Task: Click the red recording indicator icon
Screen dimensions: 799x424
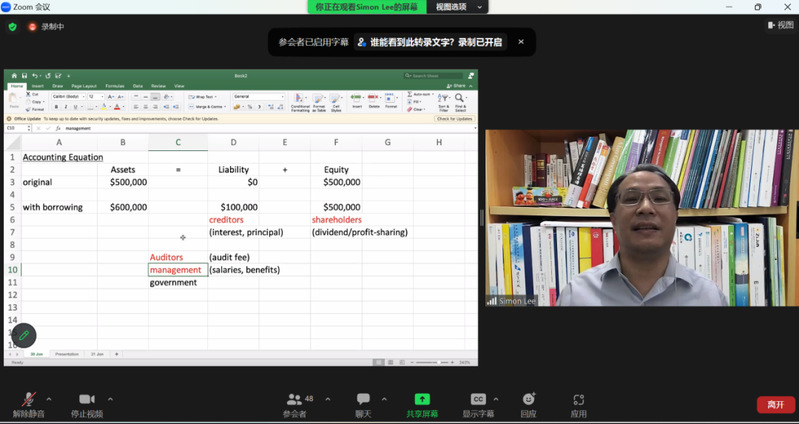Action: (34, 26)
